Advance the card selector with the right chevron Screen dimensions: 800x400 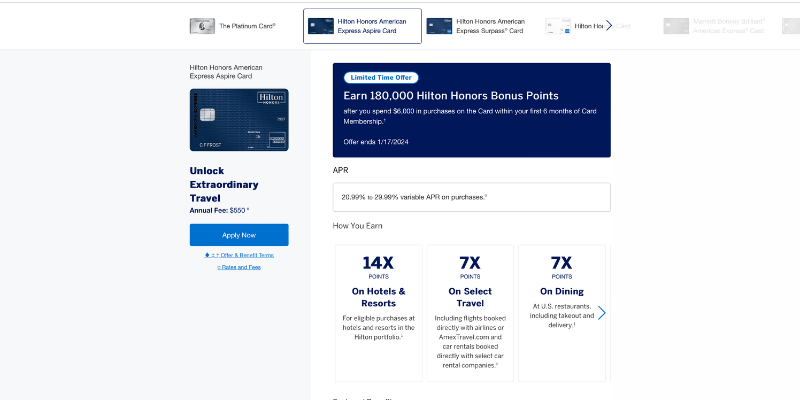tap(609, 26)
